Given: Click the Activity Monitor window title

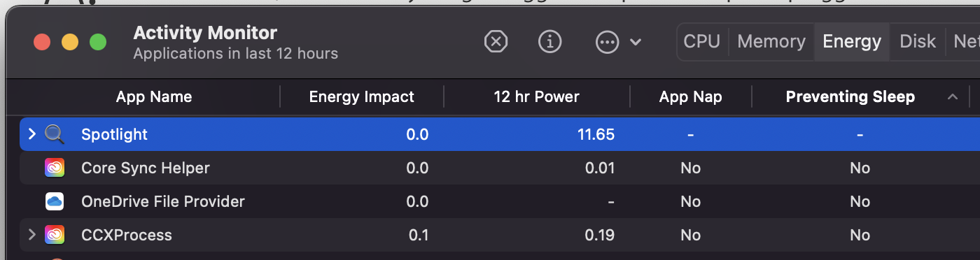Looking at the screenshot, I should pos(205,33).
